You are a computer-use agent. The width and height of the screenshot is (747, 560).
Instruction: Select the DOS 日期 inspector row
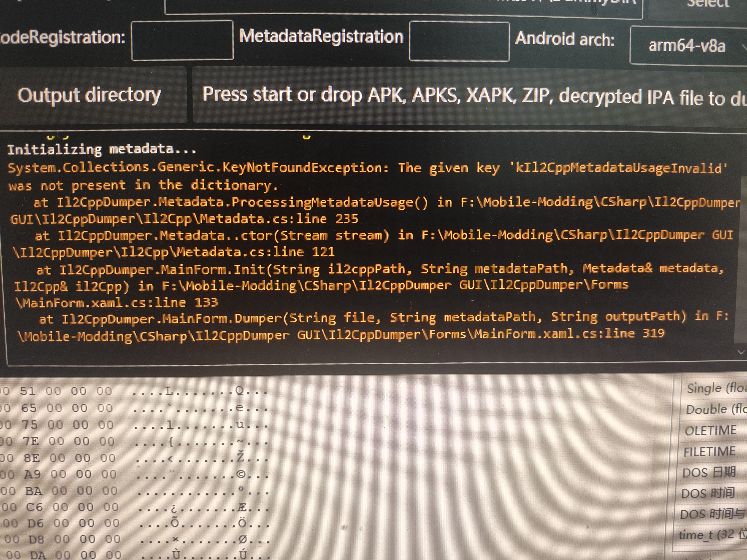pos(709,472)
